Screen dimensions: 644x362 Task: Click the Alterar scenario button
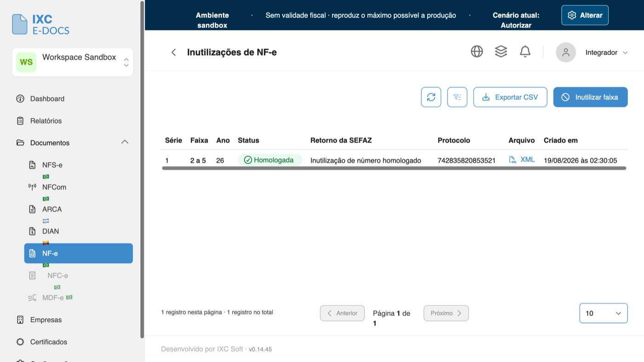(x=585, y=15)
